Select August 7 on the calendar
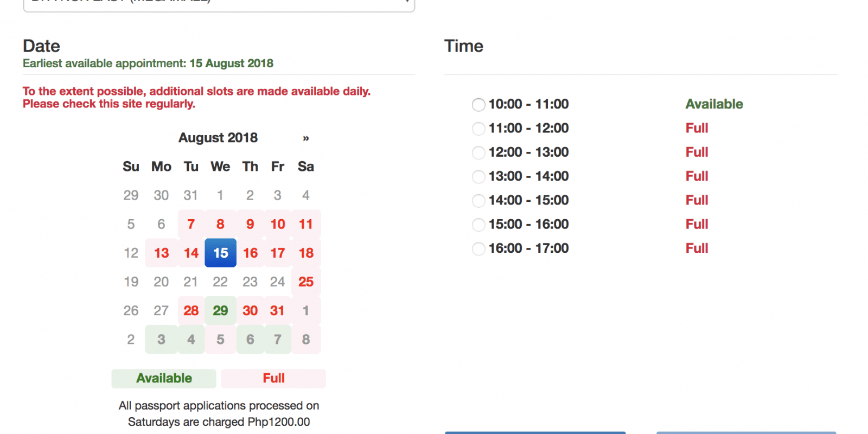This screenshot has height=434, width=868. [x=191, y=224]
